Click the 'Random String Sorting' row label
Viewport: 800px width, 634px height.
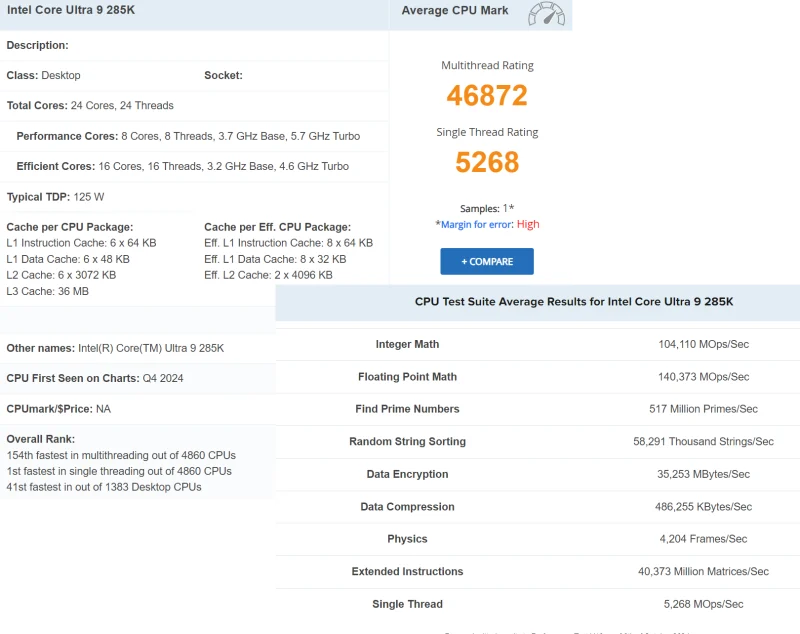point(407,442)
